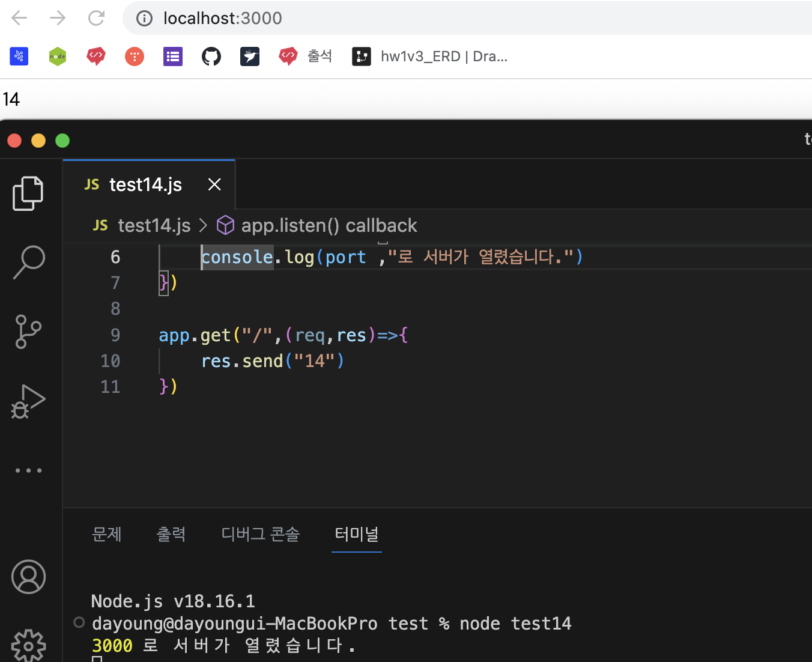
Task: Click app.listen() callback breadcrumb
Action: click(317, 225)
